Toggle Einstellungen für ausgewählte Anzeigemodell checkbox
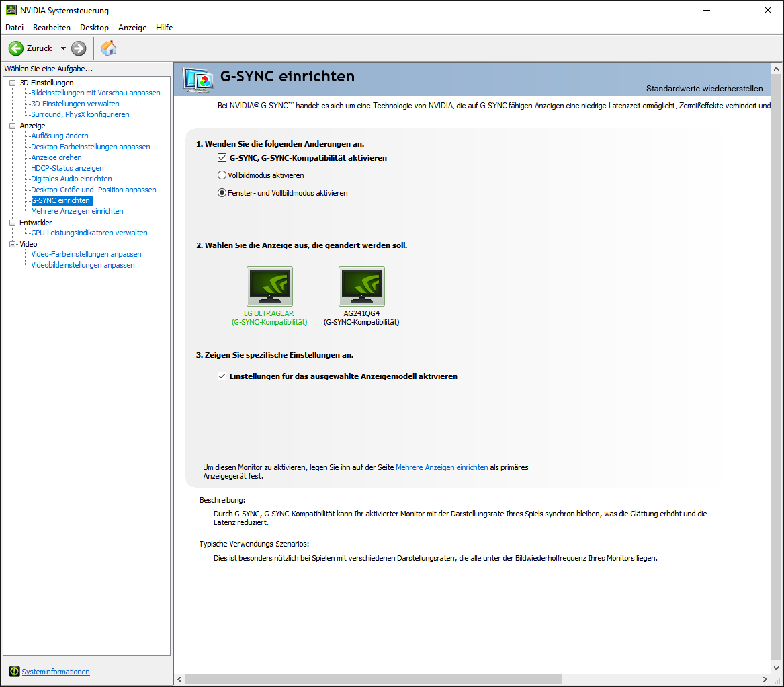The width and height of the screenshot is (784, 687). tap(222, 376)
